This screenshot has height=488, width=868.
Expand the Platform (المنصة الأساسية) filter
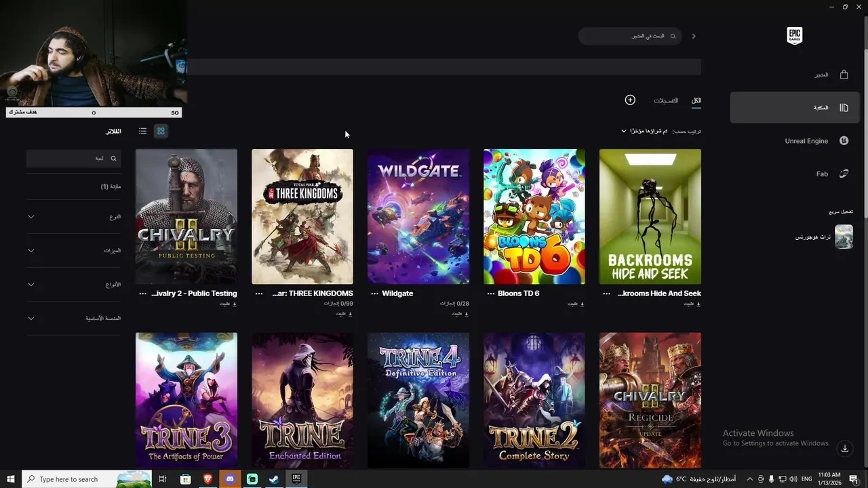pyautogui.click(x=74, y=319)
